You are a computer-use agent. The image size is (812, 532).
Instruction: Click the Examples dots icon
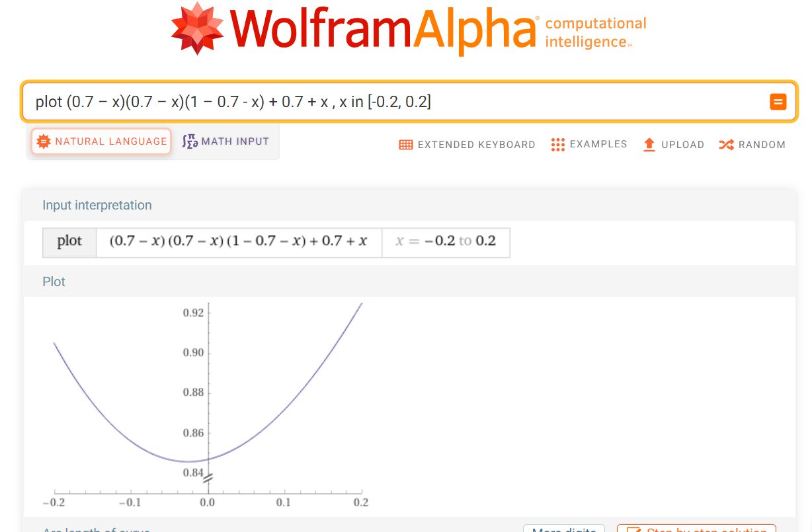tap(557, 145)
